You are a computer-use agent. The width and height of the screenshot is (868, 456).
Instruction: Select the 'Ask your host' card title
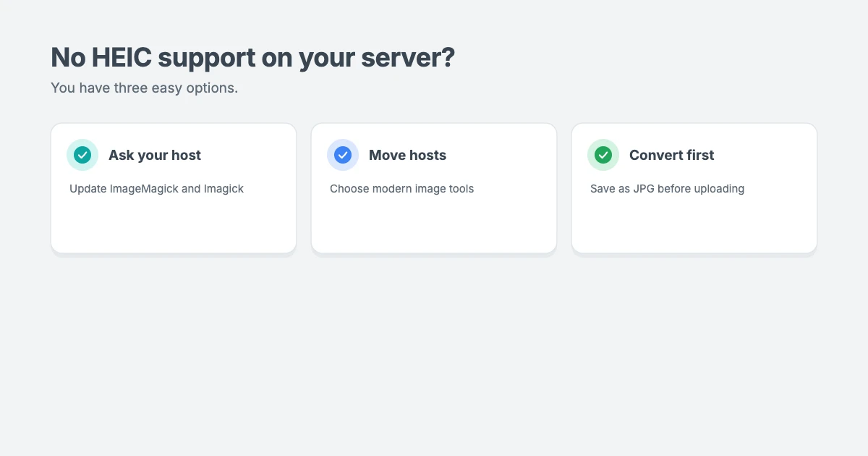tap(155, 155)
